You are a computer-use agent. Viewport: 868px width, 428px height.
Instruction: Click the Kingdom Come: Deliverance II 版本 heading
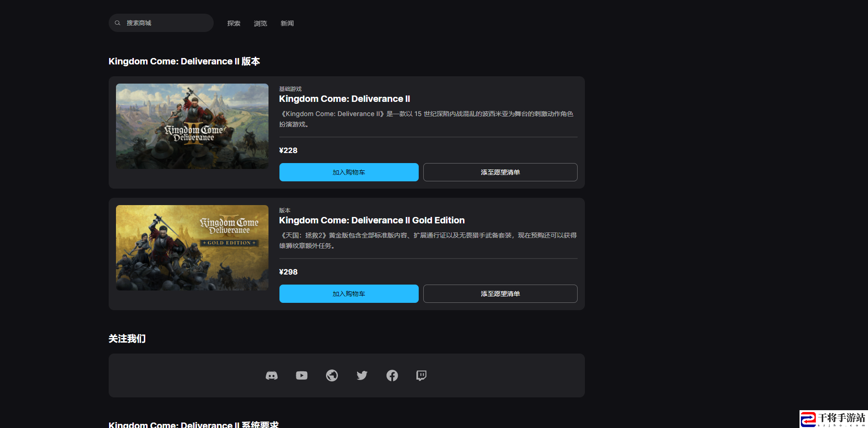pyautogui.click(x=184, y=61)
